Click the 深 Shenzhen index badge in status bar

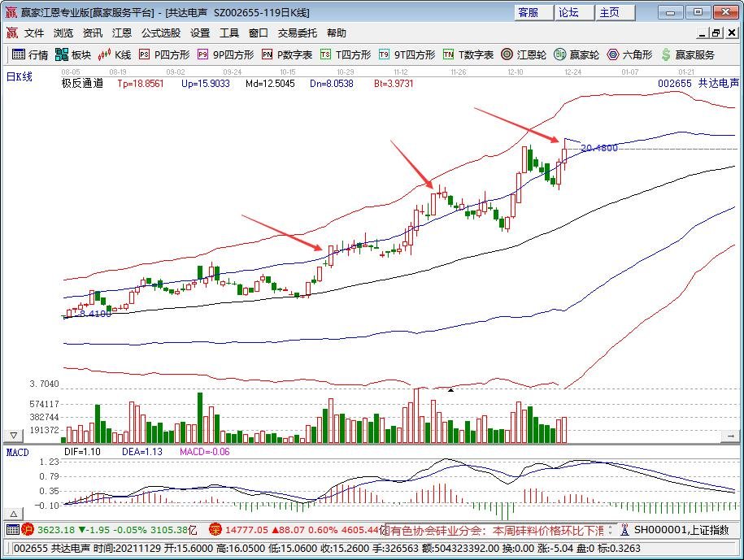point(215,530)
